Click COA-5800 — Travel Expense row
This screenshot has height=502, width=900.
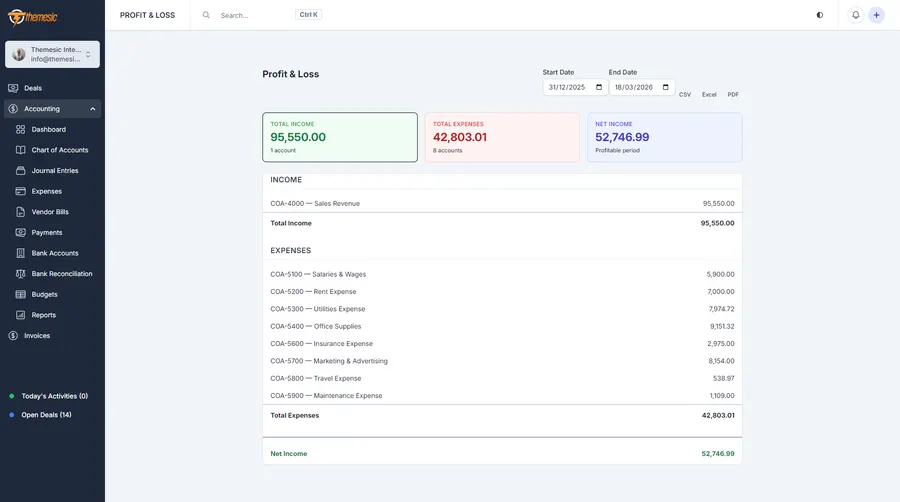[502, 378]
